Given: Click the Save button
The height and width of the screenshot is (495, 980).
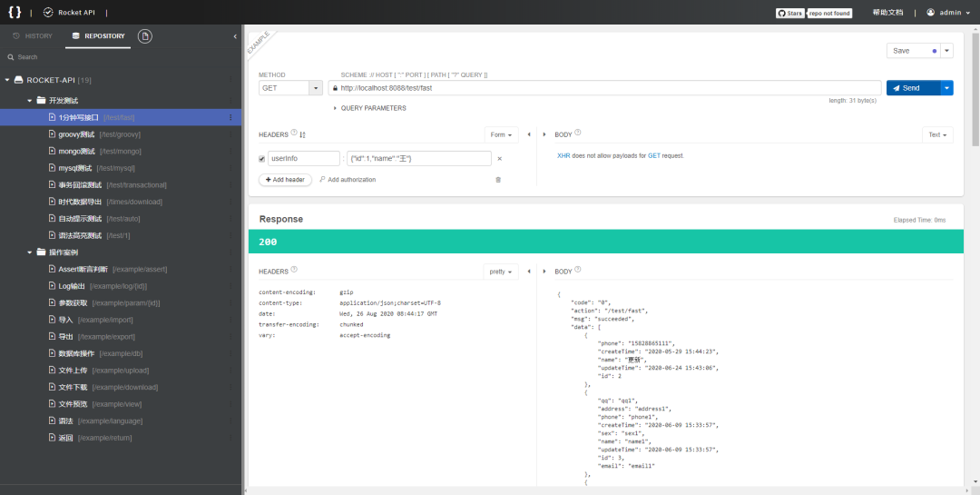Looking at the screenshot, I should (913, 51).
